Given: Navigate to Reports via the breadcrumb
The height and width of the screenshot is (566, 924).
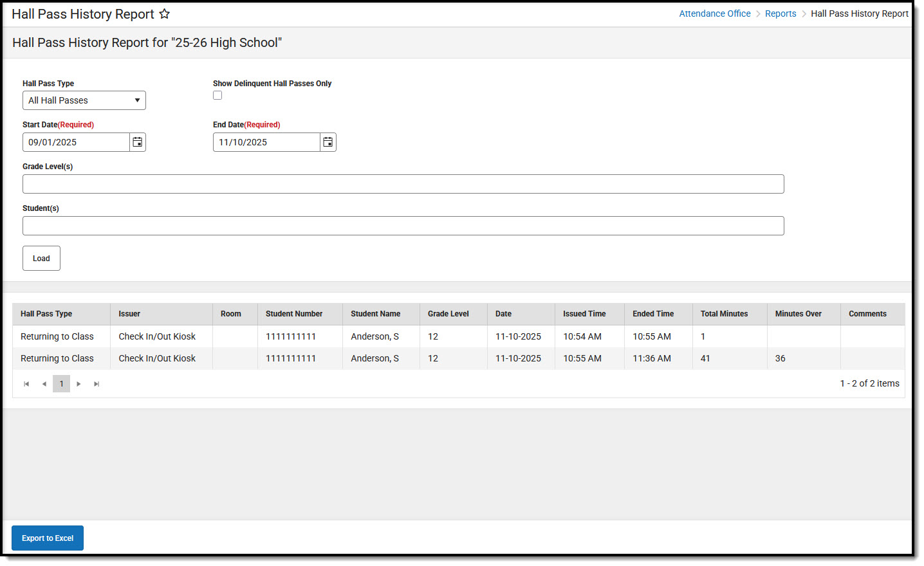Looking at the screenshot, I should 781,13.
